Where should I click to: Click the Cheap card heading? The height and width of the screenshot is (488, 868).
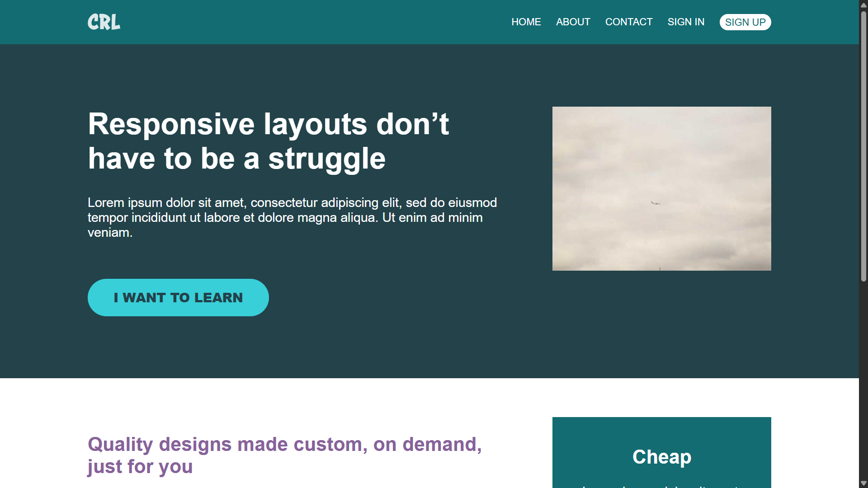[662, 457]
